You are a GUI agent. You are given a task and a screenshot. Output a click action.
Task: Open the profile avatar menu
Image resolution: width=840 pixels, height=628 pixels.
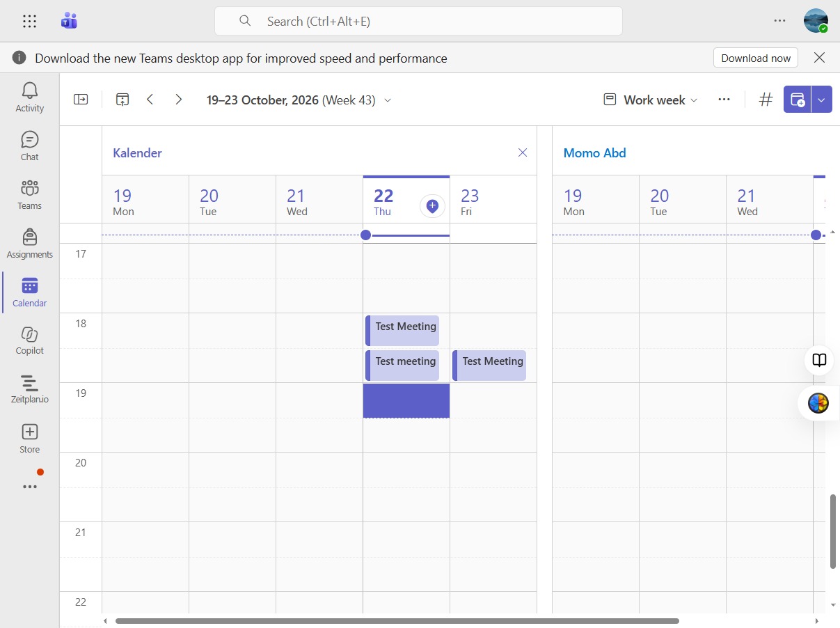[x=816, y=21]
